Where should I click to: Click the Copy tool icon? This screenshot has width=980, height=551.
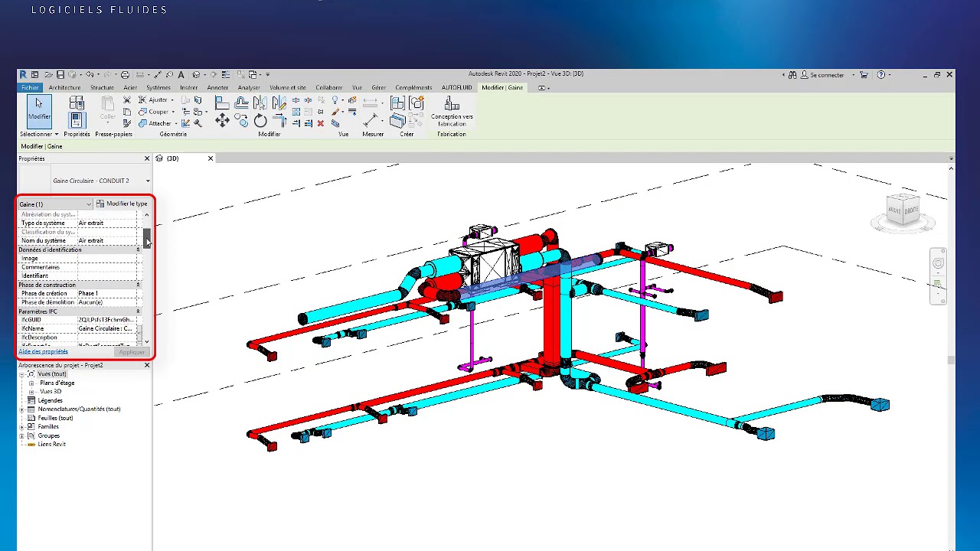click(241, 121)
